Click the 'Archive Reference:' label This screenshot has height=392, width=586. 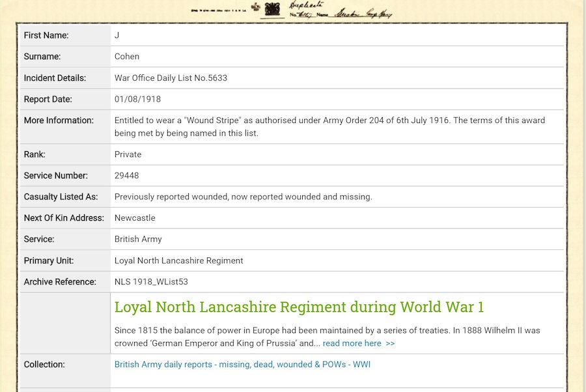coord(60,282)
